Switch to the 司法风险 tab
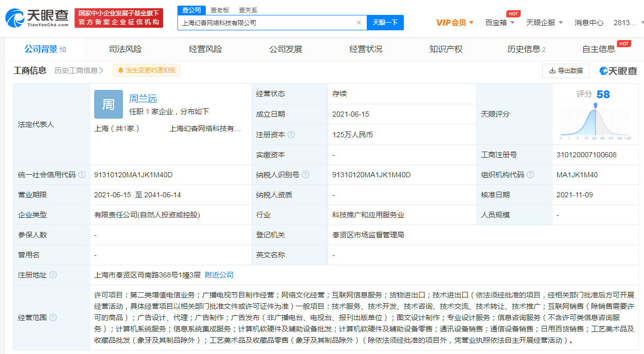 126,49
